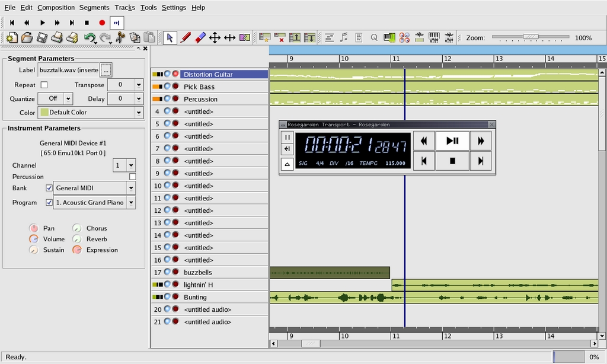The image size is (607, 364).
Task: Select the Eraser tool in toolbar
Action: [x=200, y=38]
